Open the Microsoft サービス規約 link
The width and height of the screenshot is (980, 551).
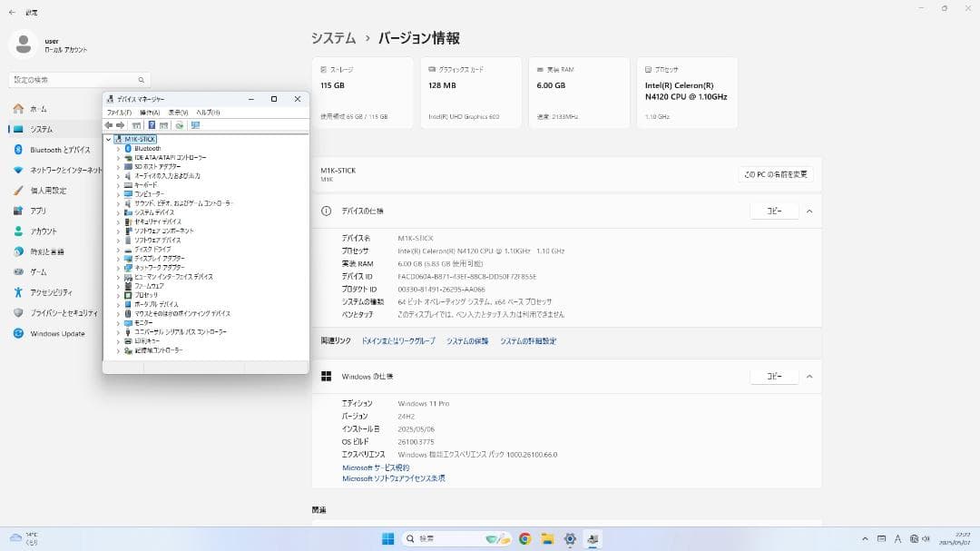pos(374,467)
